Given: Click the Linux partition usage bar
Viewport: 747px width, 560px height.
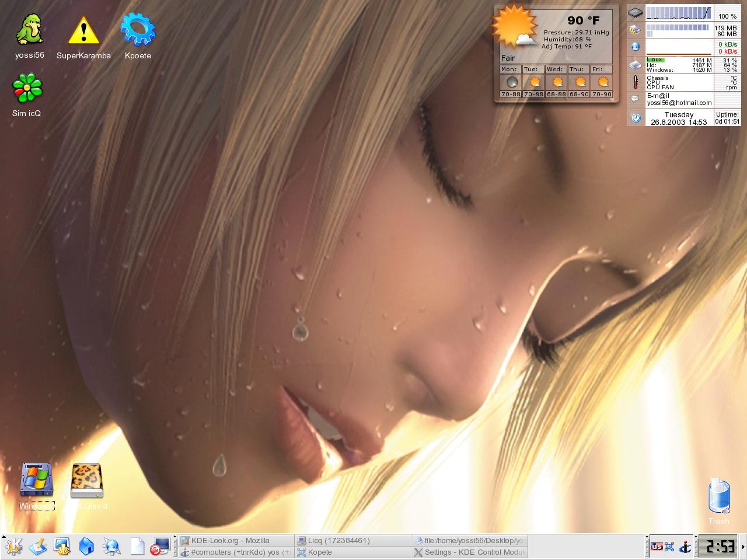Looking at the screenshot, I should coord(655,60).
